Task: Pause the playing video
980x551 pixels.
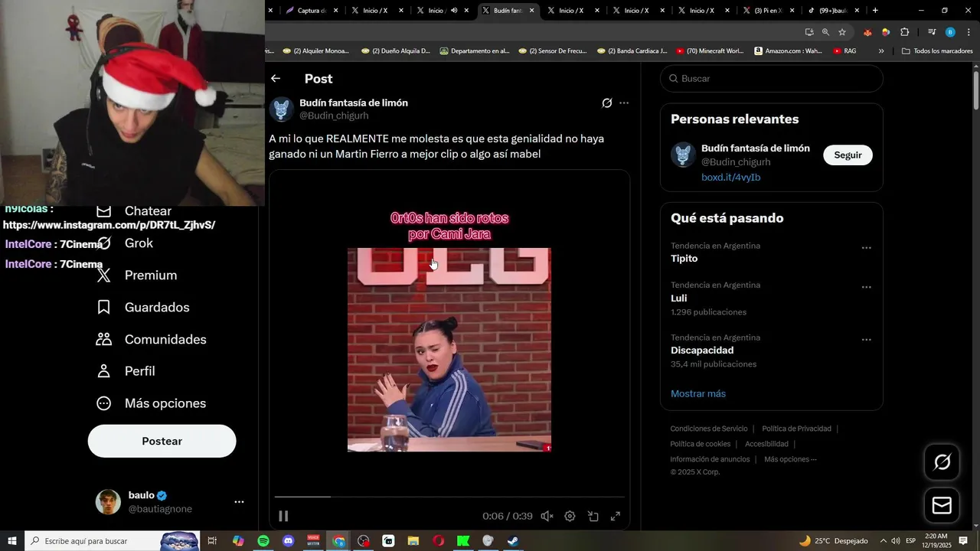Action: tap(283, 517)
